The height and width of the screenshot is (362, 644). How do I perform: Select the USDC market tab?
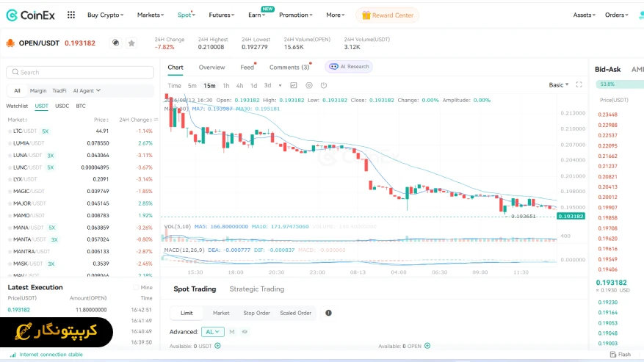tap(62, 106)
